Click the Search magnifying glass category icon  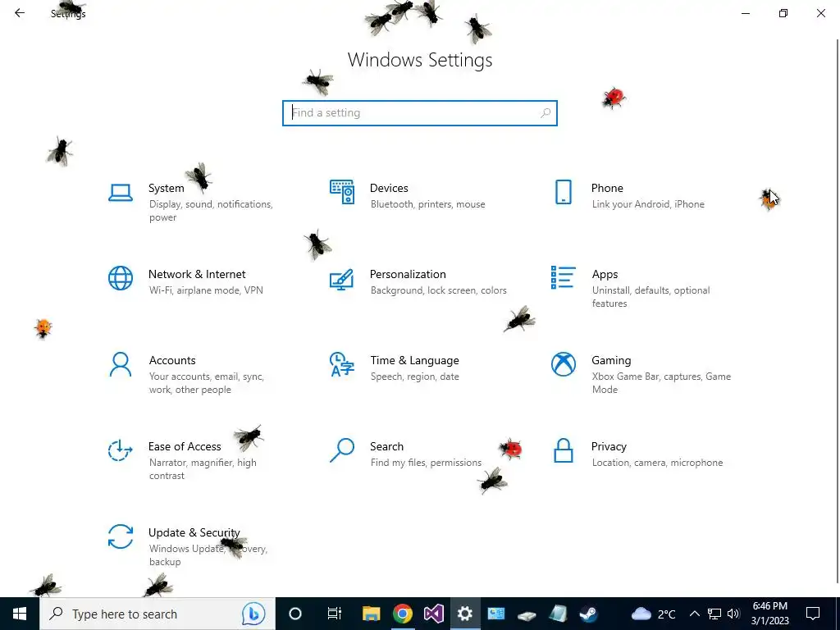[x=342, y=450]
